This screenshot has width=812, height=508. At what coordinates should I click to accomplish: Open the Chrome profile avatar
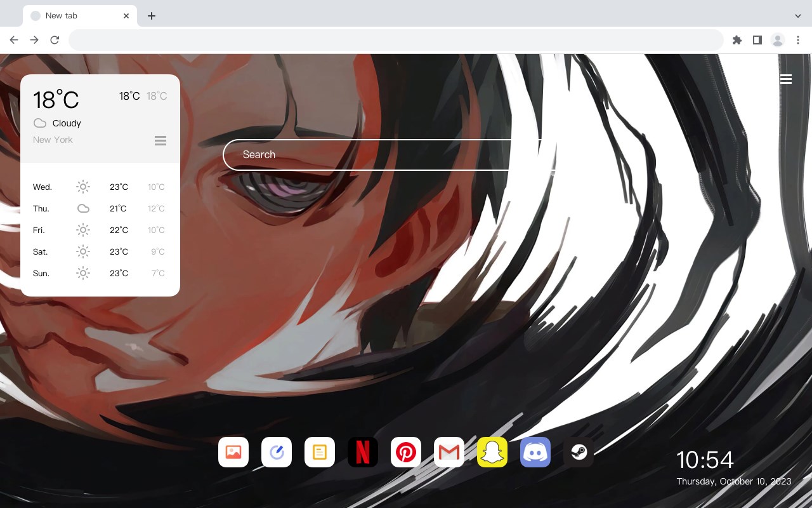pos(778,40)
